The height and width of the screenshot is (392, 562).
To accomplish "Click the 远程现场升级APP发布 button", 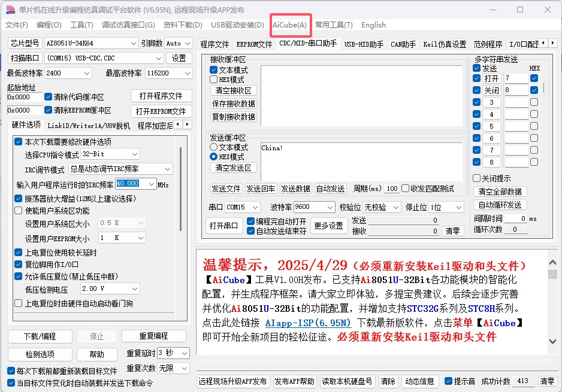I will click(233, 381).
